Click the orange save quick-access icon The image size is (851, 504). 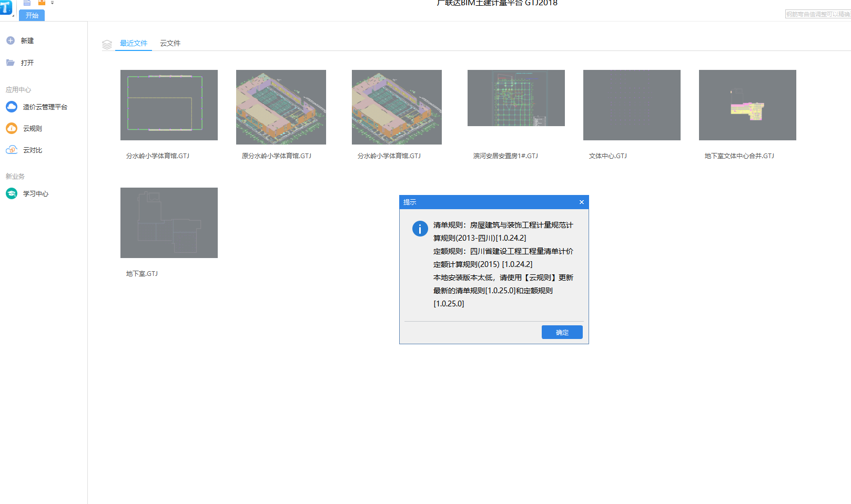pos(42,3)
